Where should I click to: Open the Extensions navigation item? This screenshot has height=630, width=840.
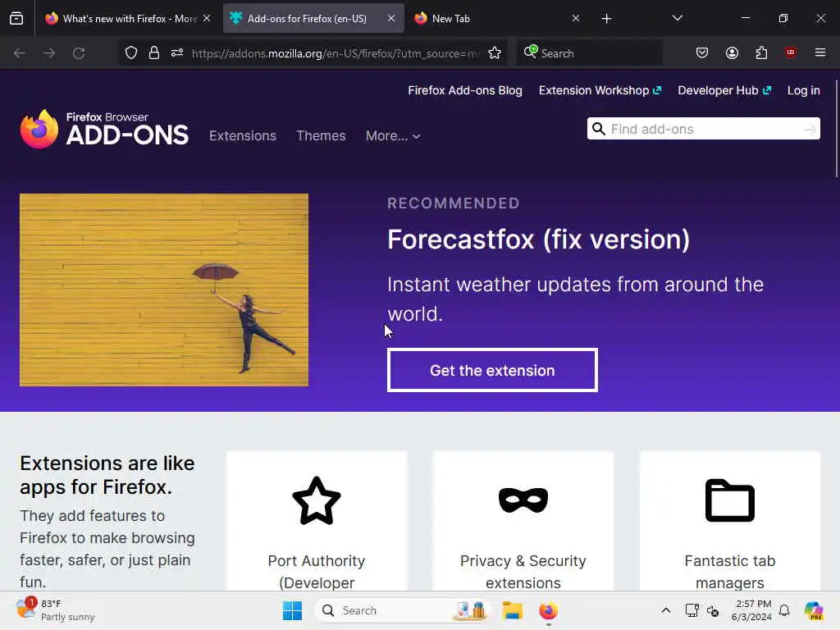coord(243,136)
